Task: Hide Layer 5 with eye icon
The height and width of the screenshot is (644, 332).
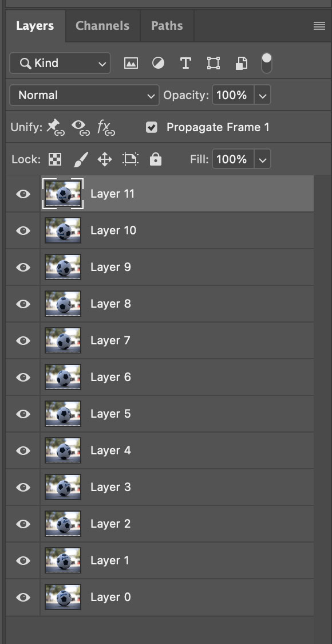Action: coord(23,414)
